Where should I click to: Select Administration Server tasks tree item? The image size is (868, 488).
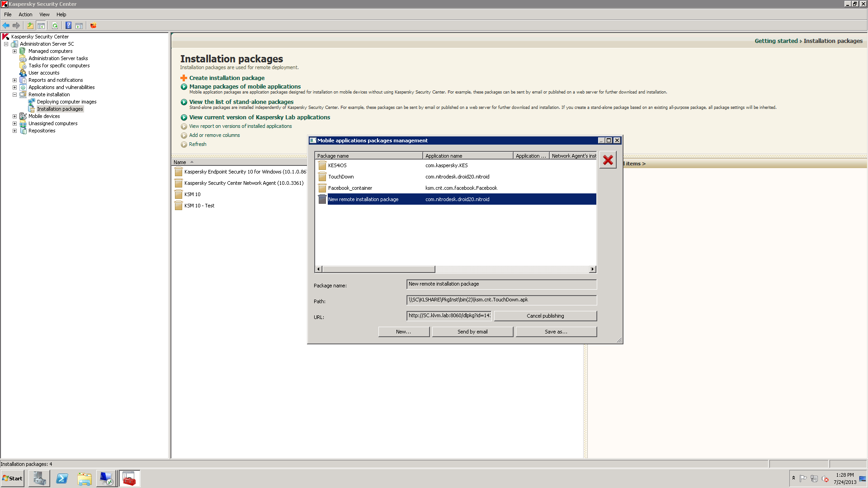click(58, 58)
